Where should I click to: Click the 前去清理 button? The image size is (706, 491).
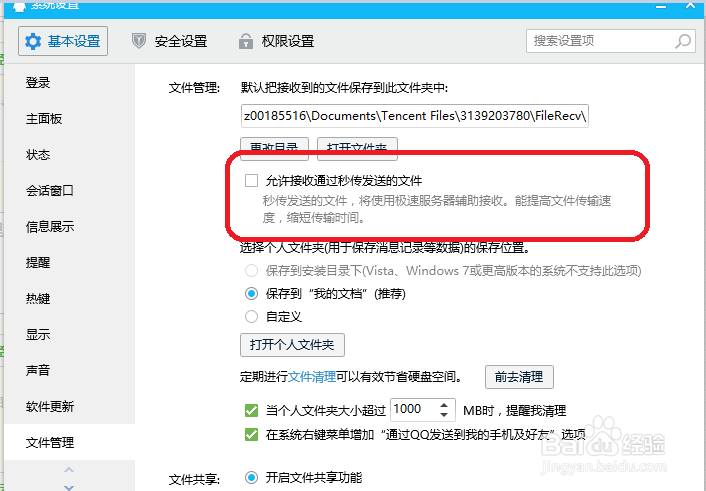pos(519,377)
